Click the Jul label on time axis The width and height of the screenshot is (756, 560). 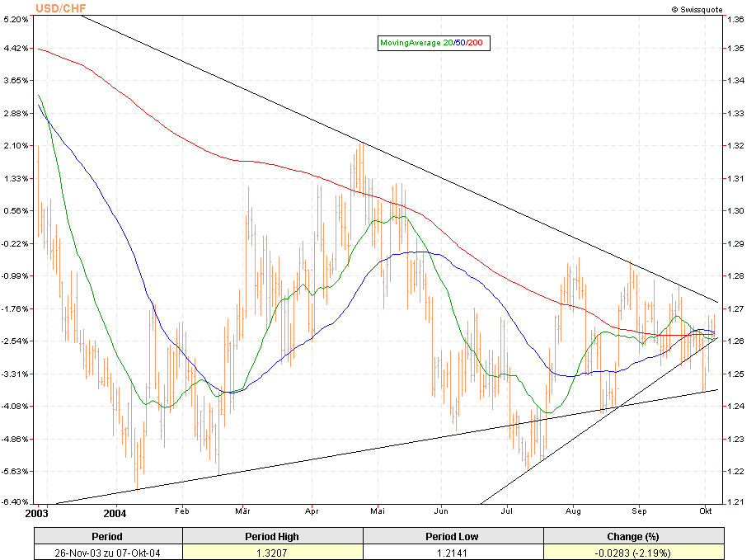(507, 511)
